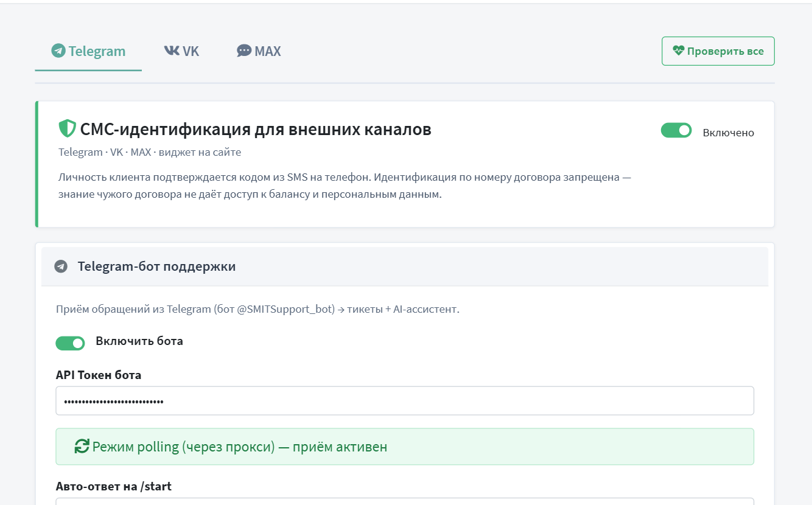Click the Проверить все button
The height and width of the screenshot is (505, 812).
click(718, 51)
